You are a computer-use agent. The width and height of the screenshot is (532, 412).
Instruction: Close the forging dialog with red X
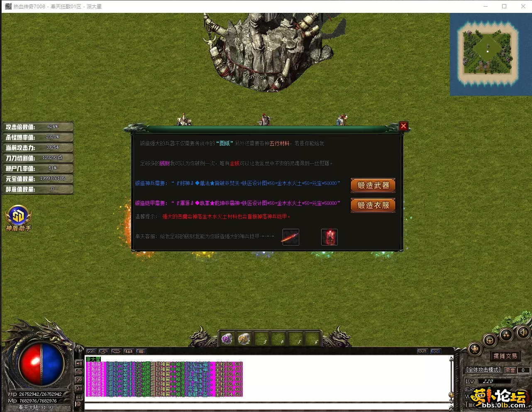403,126
